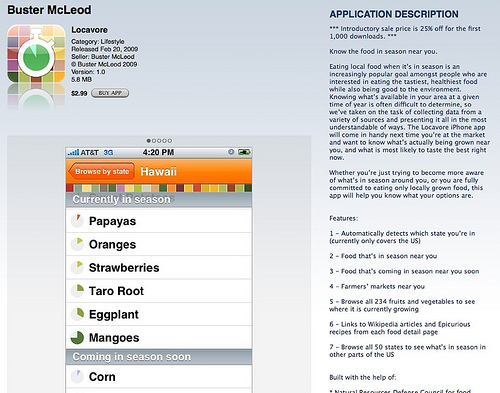Image resolution: width=500 pixels, height=393 pixels.
Task: Tap the Mangoes season pie icon
Action: [77, 338]
